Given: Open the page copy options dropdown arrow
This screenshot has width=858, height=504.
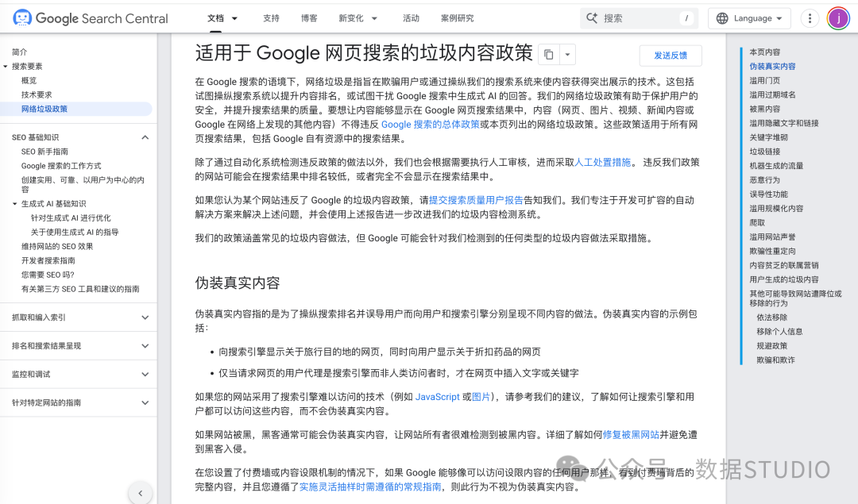Looking at the screenshot, I should pyautogui.click(x=567, y=55).
